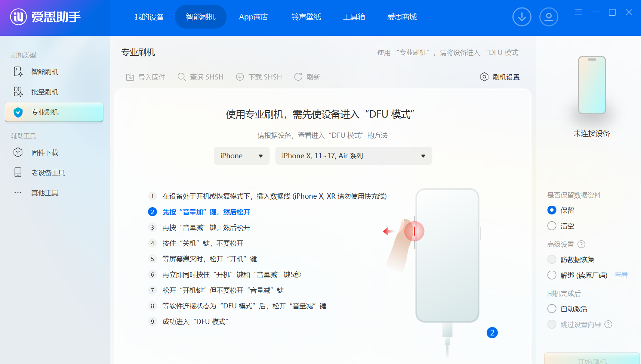641x364 pixels.
Task: Select 批量刷机 in the sidebar
Action: click(45, 92)
